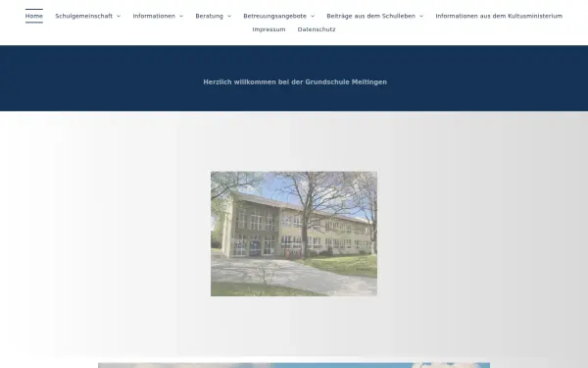Open the Informationen menu link
This screenshot has height=368, width=588.
(x=154, y=16)
